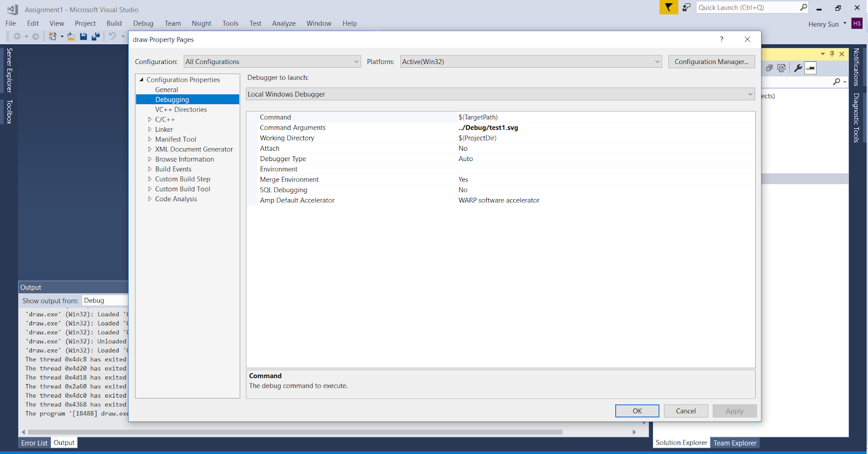Click the Cancel button
868x454 pixels.
point(686,411)
